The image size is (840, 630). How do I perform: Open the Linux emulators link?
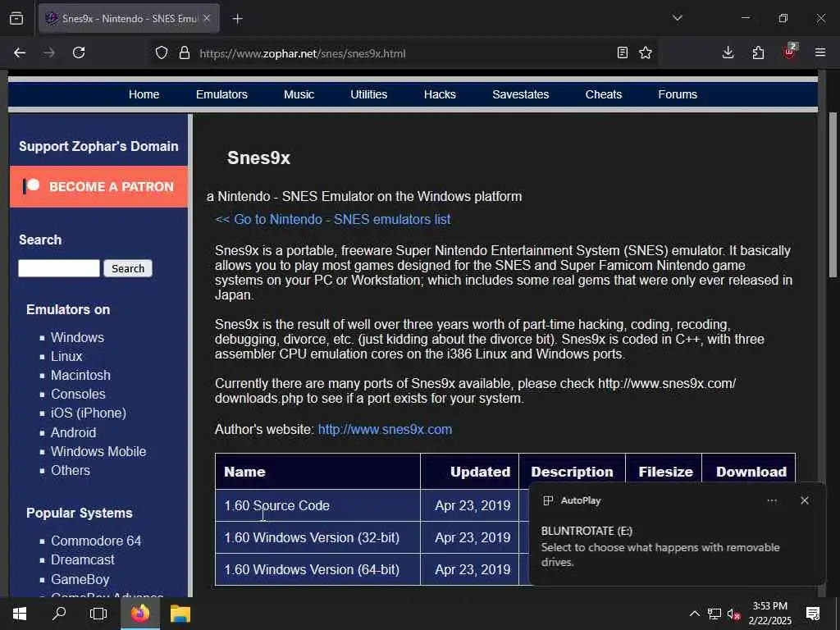coord(66,356)
